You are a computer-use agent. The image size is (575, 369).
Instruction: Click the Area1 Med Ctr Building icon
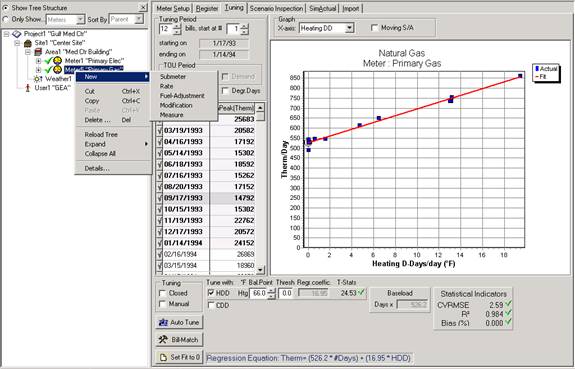[38, 52]
